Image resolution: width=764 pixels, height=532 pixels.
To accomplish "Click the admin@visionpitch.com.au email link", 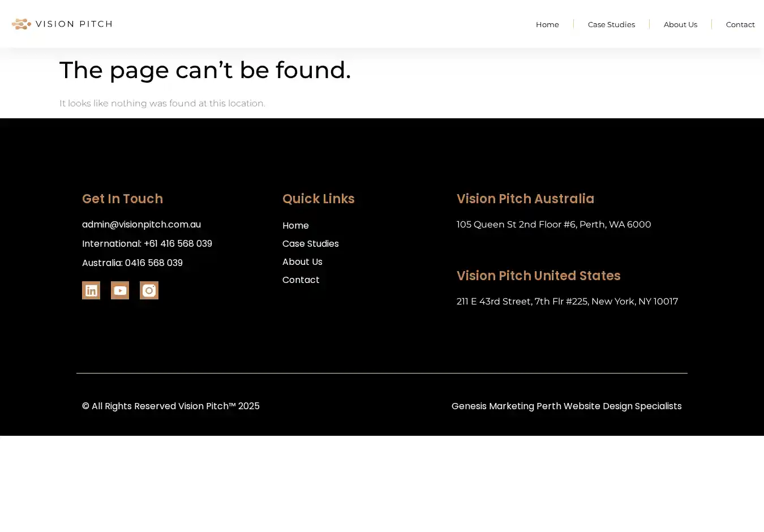I will pos(141,225).
